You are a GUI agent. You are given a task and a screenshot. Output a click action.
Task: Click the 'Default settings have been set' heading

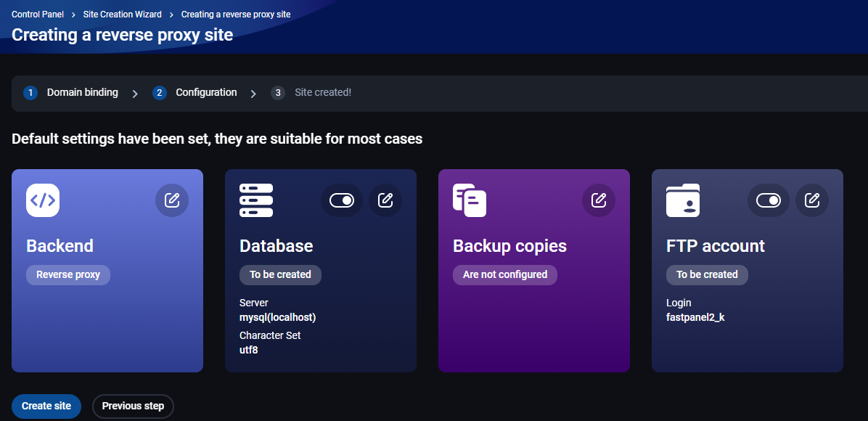point(217,139)
